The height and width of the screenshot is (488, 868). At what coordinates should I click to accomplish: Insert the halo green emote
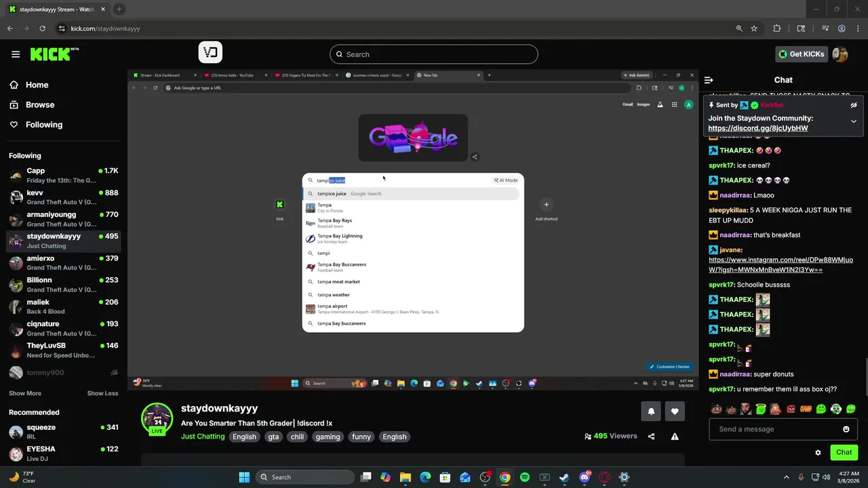pos(761,409)
